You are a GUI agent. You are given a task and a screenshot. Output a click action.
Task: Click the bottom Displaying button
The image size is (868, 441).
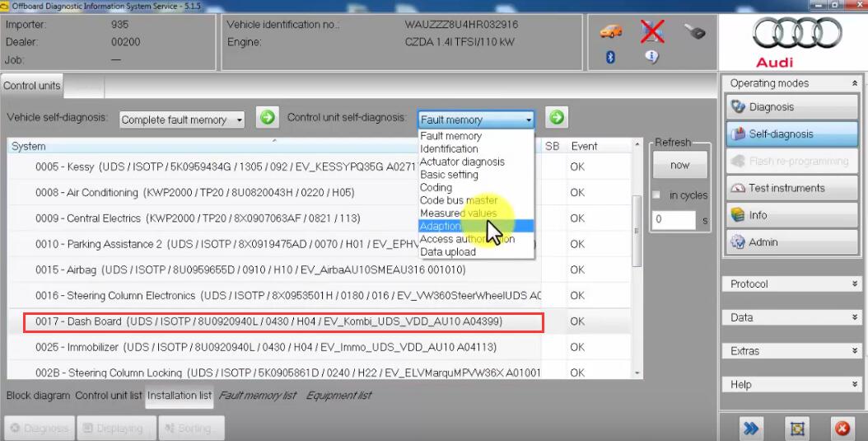[116, 429]
